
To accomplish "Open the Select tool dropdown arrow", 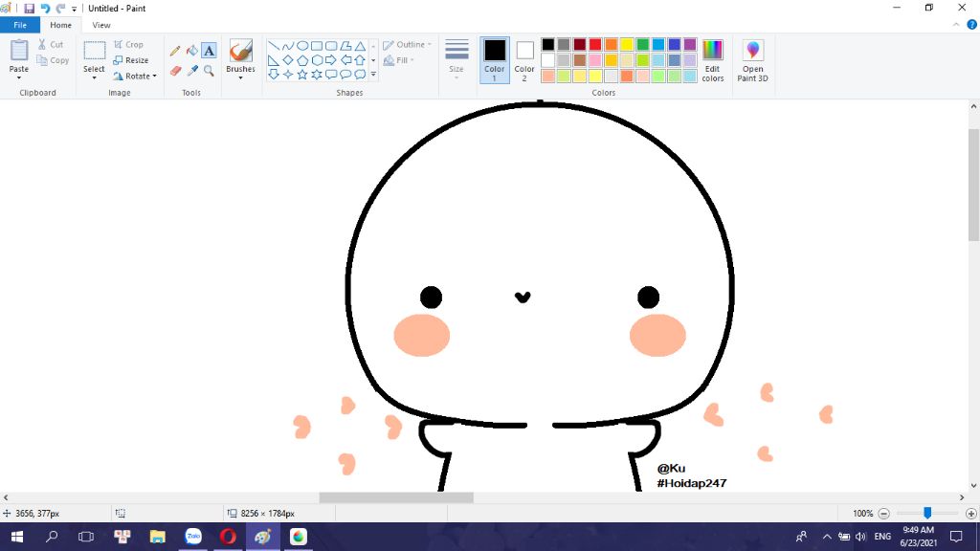I will coord(94,77).
